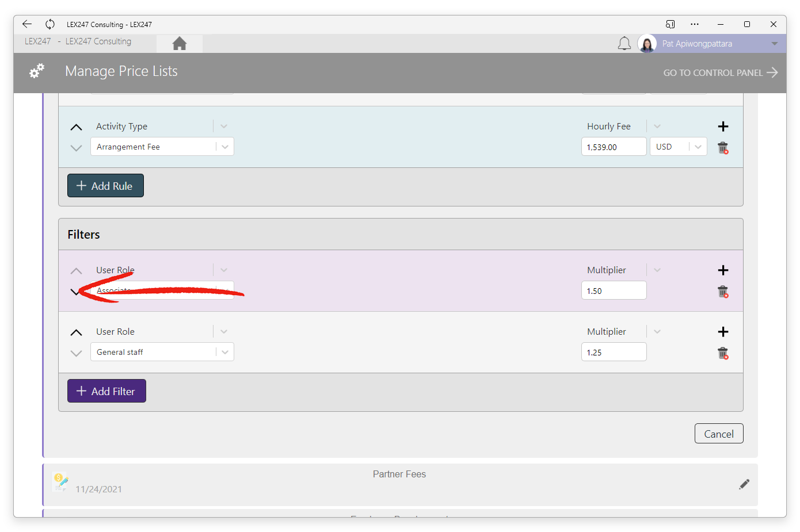Delete the General staff filter
The image size is (800, 532).
pyautogui.click(x=723, y=353)
